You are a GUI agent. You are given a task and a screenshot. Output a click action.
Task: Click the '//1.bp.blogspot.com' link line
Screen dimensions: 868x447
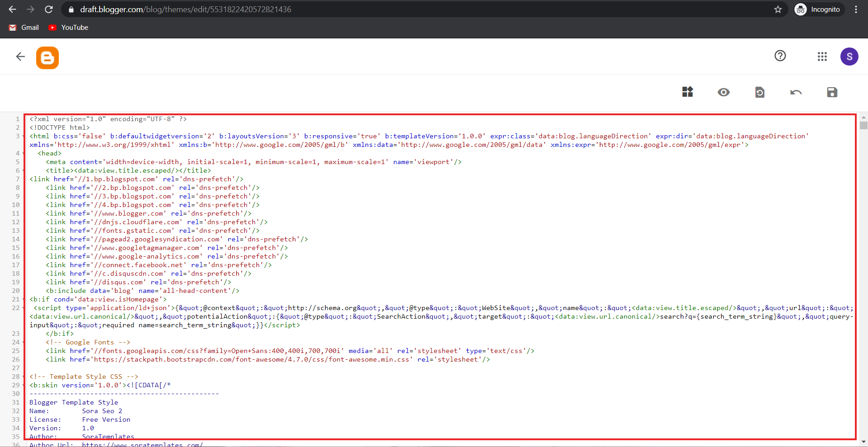pyautogui.click(x=137, y=179)
